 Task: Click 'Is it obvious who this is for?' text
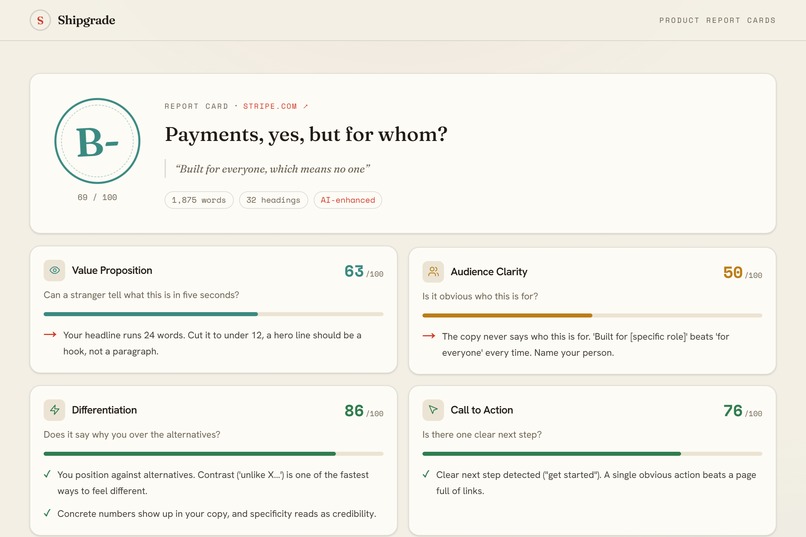(x=480, y=297)
